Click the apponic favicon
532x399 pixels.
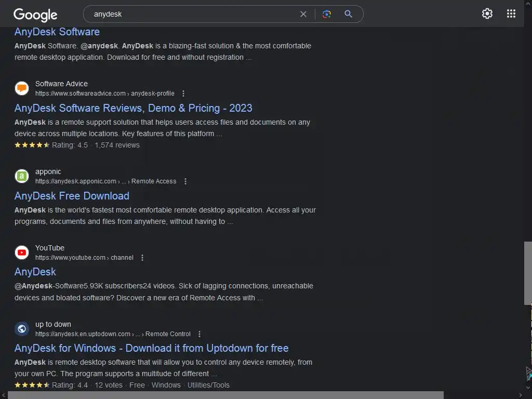click(x=22, y=176)
